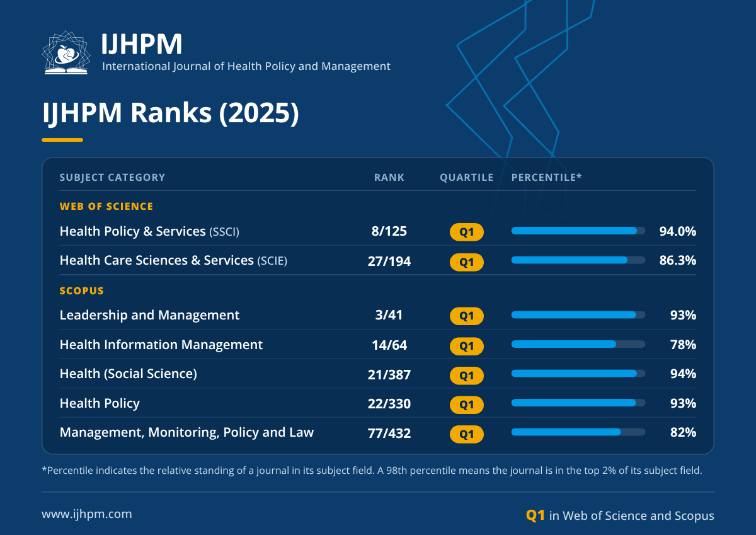This screenshot has height=535, width=756.
Task: Click percentile bar for Management, Monitoring, Policy and Law
Action: pyautogui.click(x=578, y=432)
